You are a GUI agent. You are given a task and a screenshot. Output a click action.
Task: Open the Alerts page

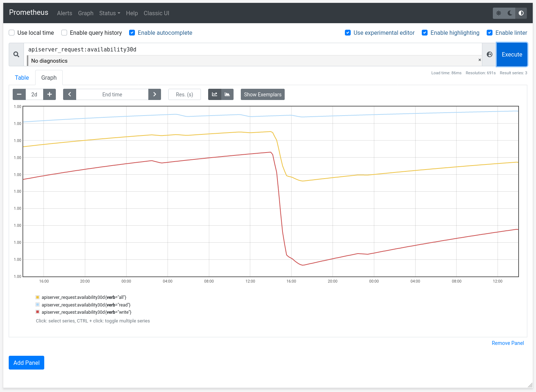coord(65,13)
